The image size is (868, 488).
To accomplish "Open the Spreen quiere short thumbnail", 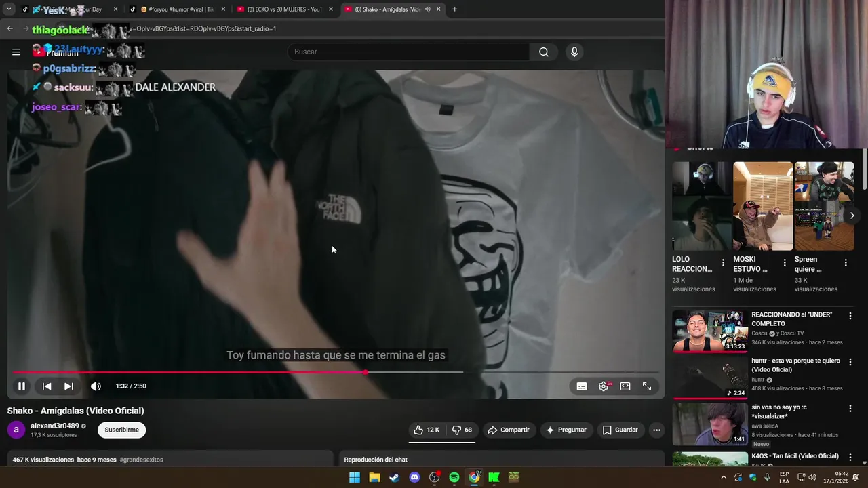I will pyautogui.click(x=824, y=206).
